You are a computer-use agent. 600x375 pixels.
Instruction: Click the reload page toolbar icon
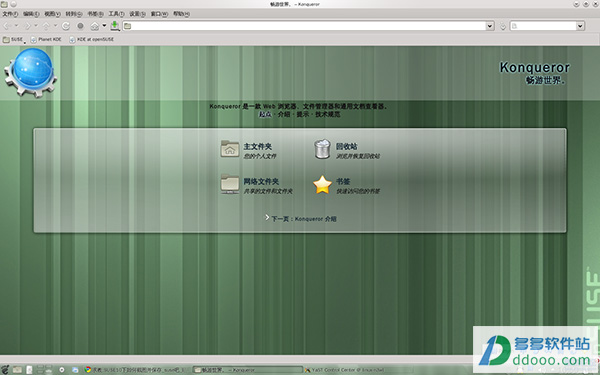click(x=66, y=26)
